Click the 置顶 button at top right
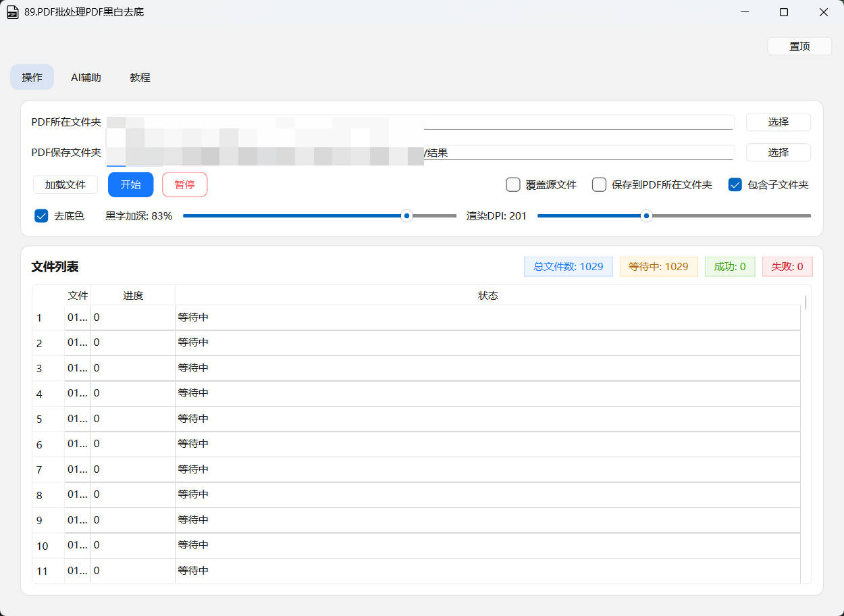The width and height of the screenshot is (844, 616). click(x=799, y=45)
